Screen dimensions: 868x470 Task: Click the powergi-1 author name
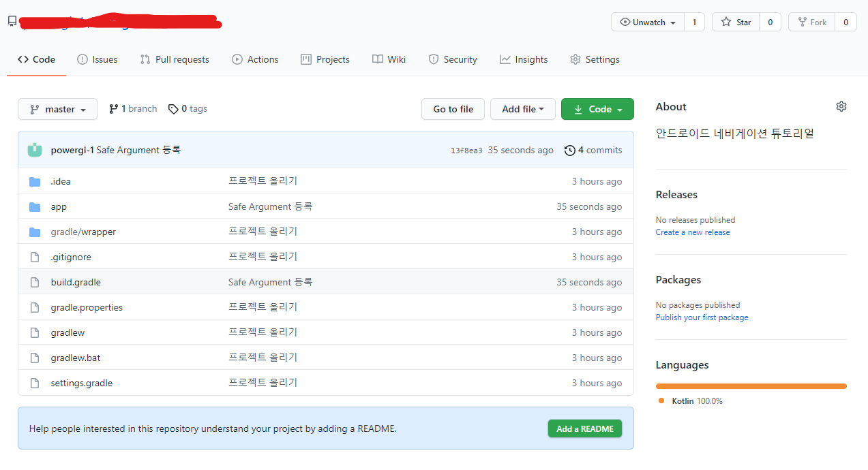click(x=72, y=150)
